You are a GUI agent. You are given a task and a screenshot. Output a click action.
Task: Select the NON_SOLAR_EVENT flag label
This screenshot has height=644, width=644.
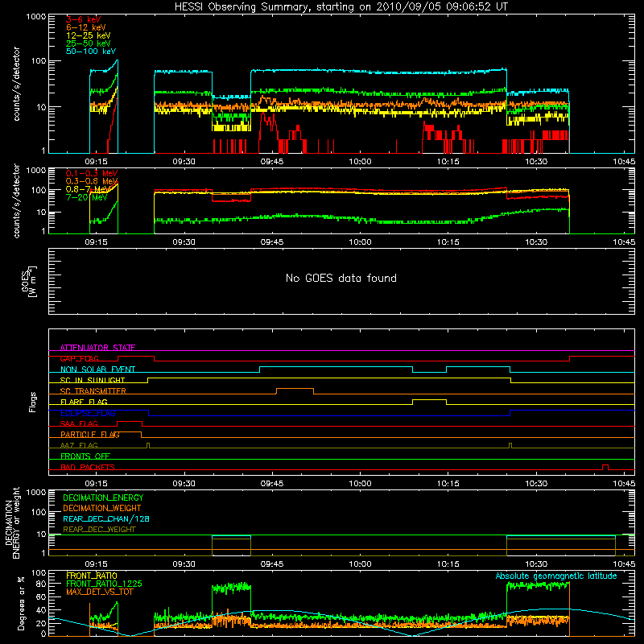[97, 369]
